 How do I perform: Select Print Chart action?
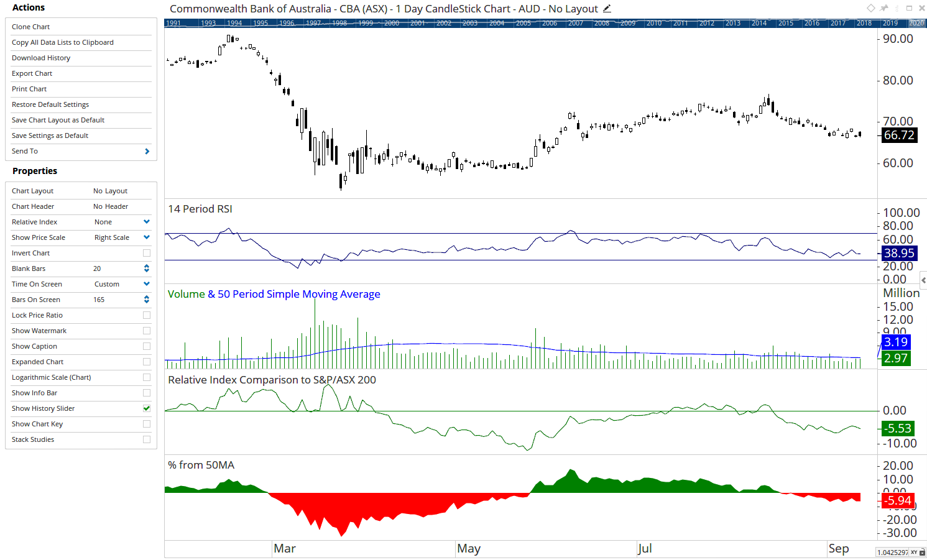coord(81,89)
